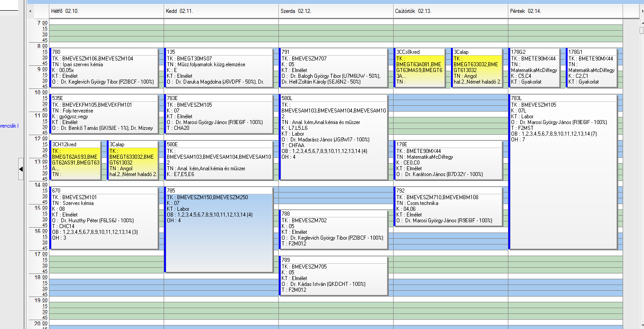Select course 178G1 practice block on Friday

[592, 68]
